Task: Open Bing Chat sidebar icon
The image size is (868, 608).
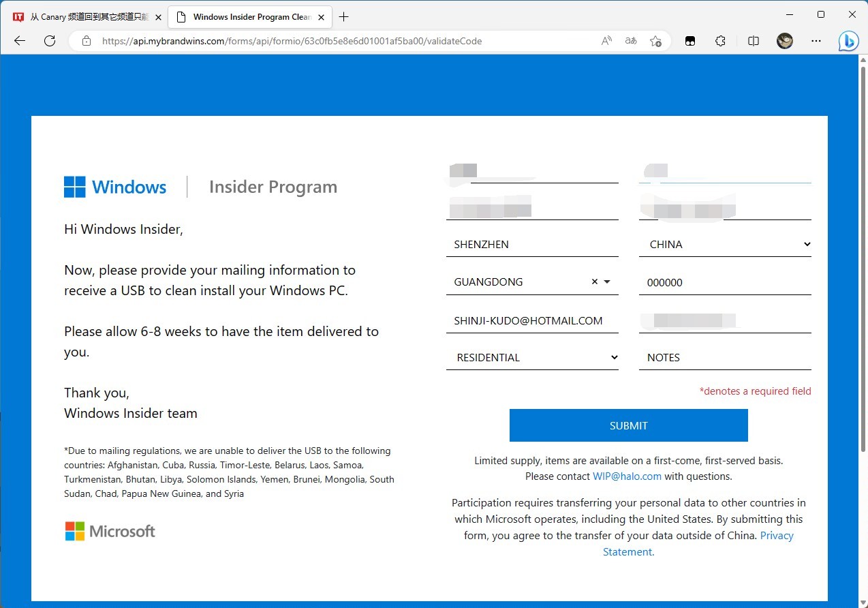Action: point(848,41)
